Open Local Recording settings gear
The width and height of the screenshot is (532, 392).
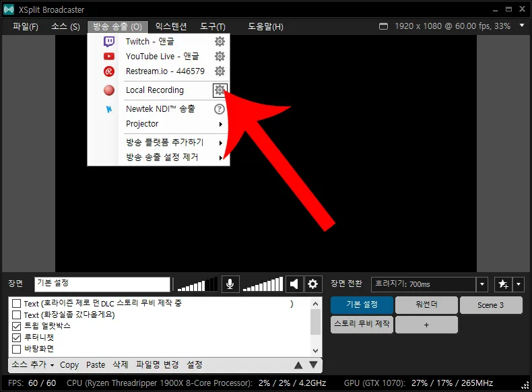(220, 90)
